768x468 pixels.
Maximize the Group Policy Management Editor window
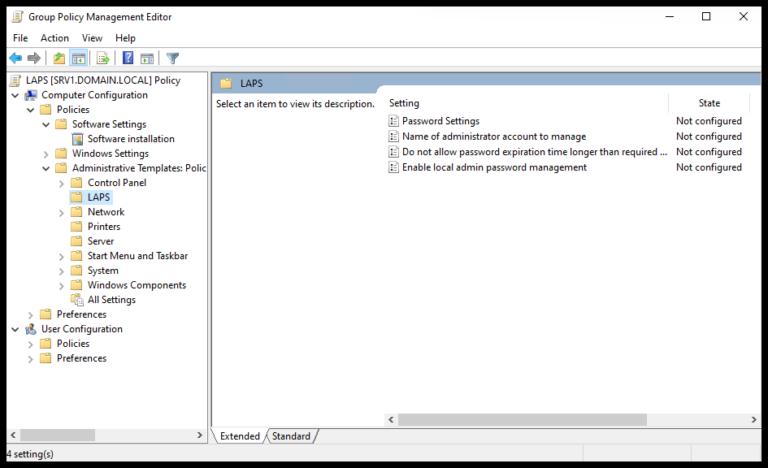tap(706, 17)
